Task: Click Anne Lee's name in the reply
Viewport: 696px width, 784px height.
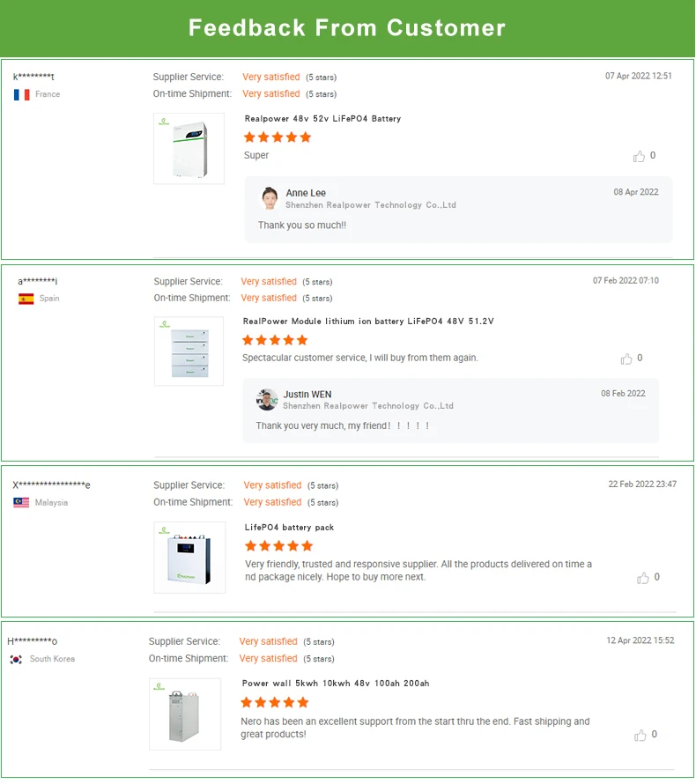Action: [x=306, y=193]
